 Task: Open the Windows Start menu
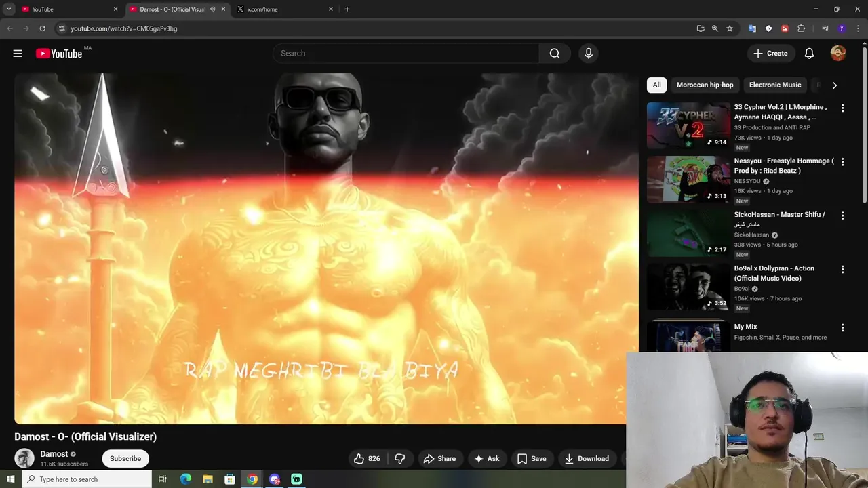pos(10,479)
